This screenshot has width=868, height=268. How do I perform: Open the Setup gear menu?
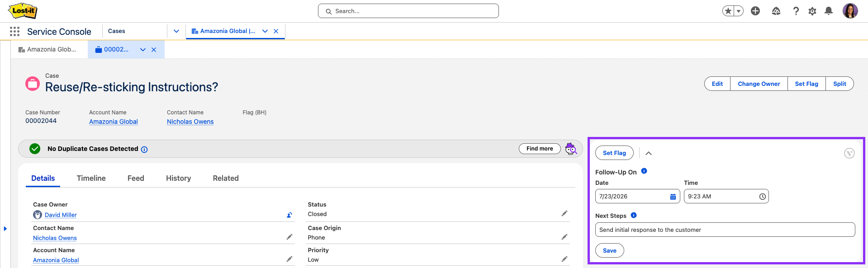click(812, 11)
